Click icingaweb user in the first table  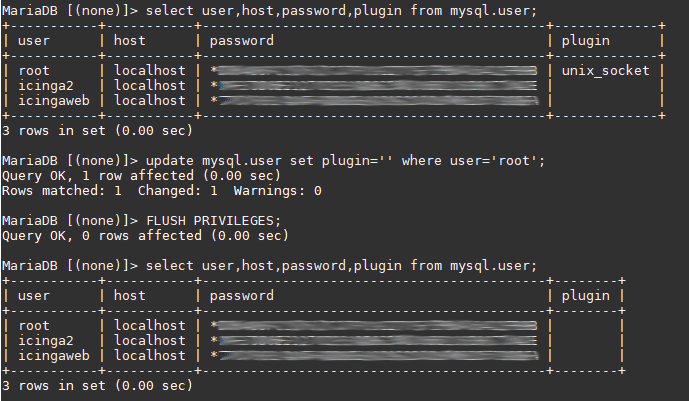pos(54,101)
